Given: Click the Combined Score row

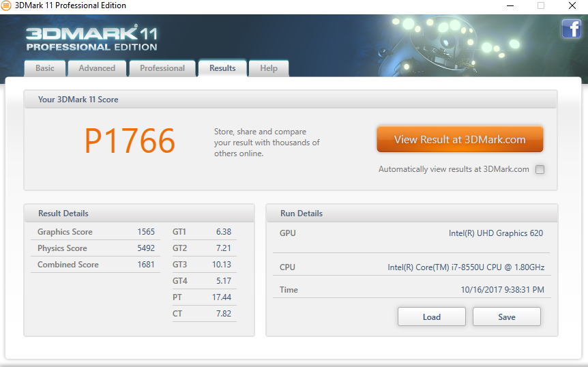Looking at the screenshot, I should pyautogui.click(x=95, y=265).
